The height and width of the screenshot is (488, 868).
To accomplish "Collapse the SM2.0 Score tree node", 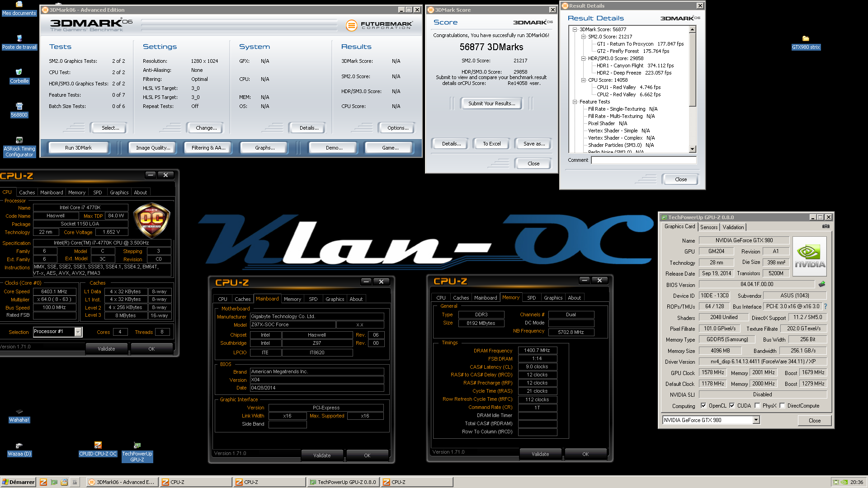I will 583,37.
